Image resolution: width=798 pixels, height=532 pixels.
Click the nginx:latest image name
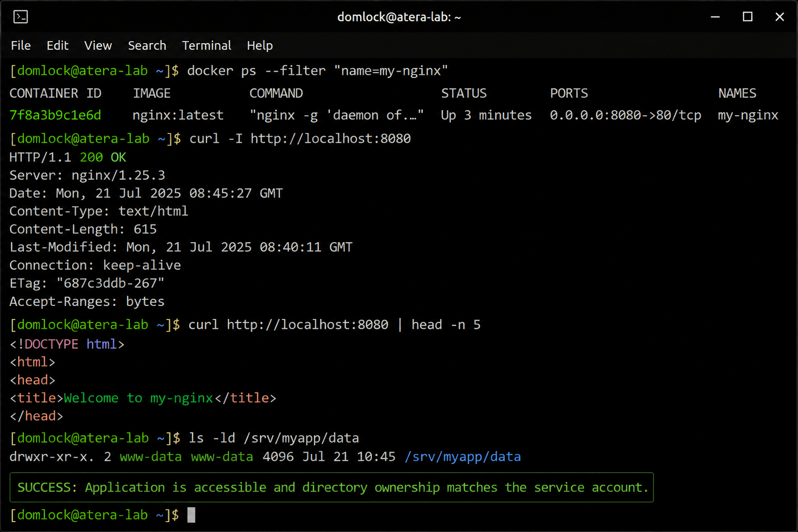(x=178, y=115)
